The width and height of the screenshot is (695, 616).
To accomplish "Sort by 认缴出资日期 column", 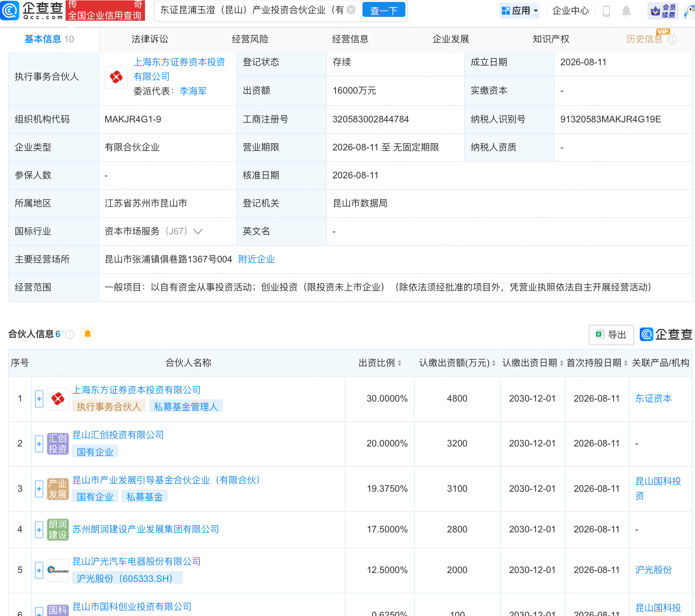I will (562, 363).
